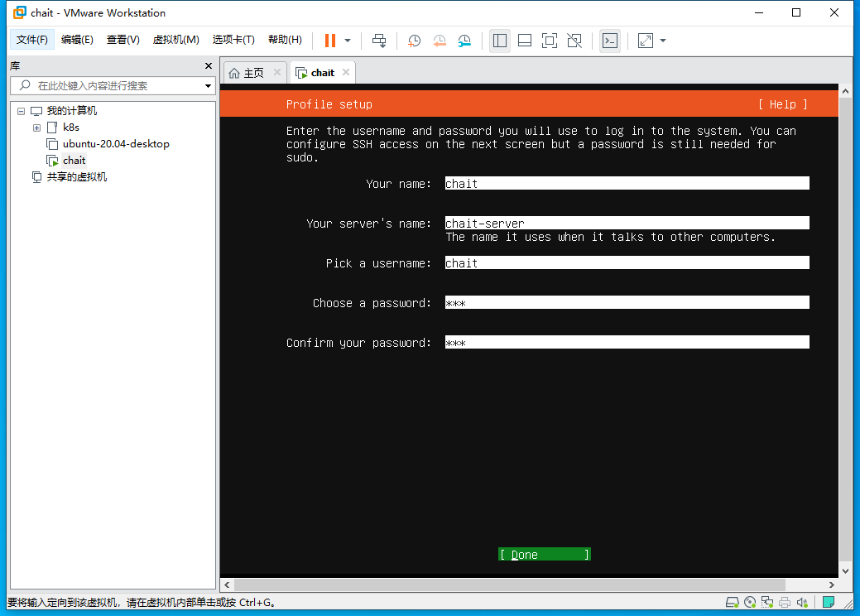Expand the k8s virtual machine node
Viewport: 860px width, 616px height.
(36, 127)
